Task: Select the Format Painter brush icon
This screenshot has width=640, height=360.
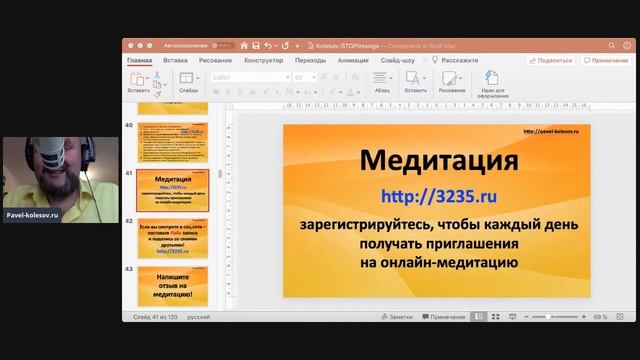Action: pos(158,94)
